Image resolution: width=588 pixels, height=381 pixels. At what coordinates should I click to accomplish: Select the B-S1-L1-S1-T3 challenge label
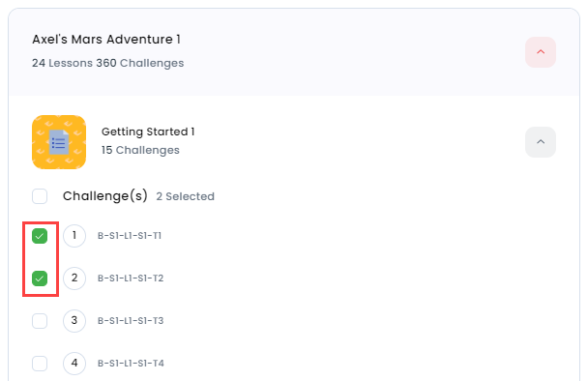click(x=131, y=321)
